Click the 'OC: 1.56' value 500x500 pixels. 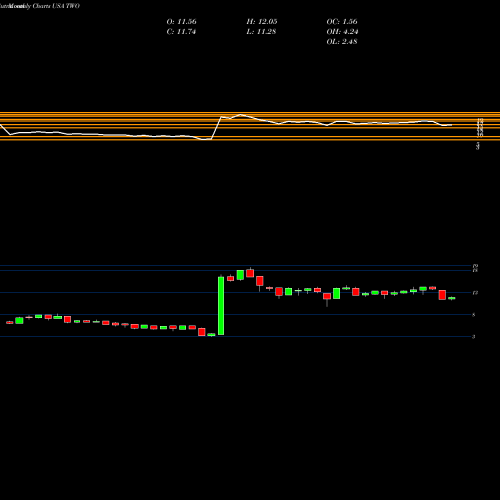pyautogui.click(x=342, y=22)
